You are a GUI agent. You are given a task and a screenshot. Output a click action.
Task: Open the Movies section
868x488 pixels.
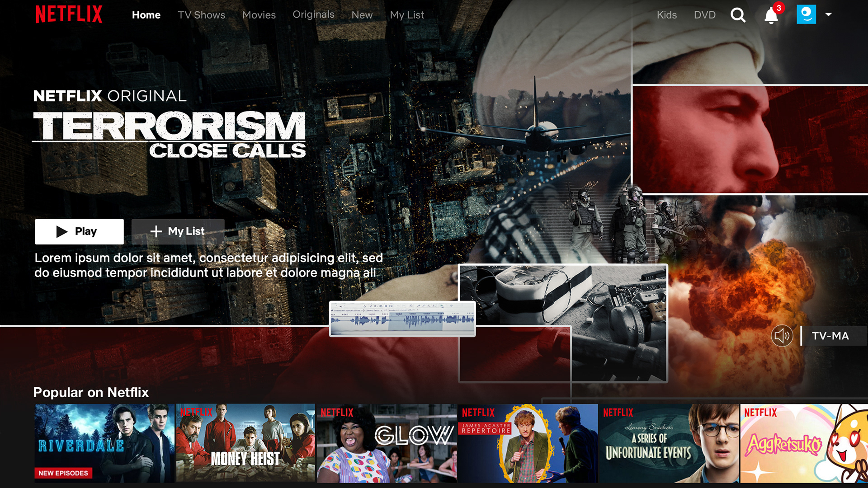click(x=259, y=15)
